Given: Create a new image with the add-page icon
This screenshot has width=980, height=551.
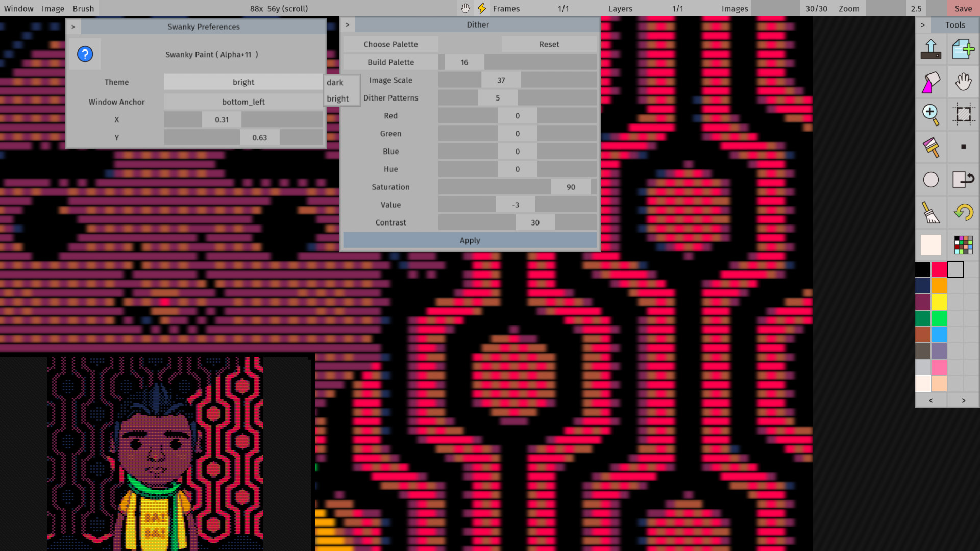Looking at the screenshot, I should click(964, 49).
